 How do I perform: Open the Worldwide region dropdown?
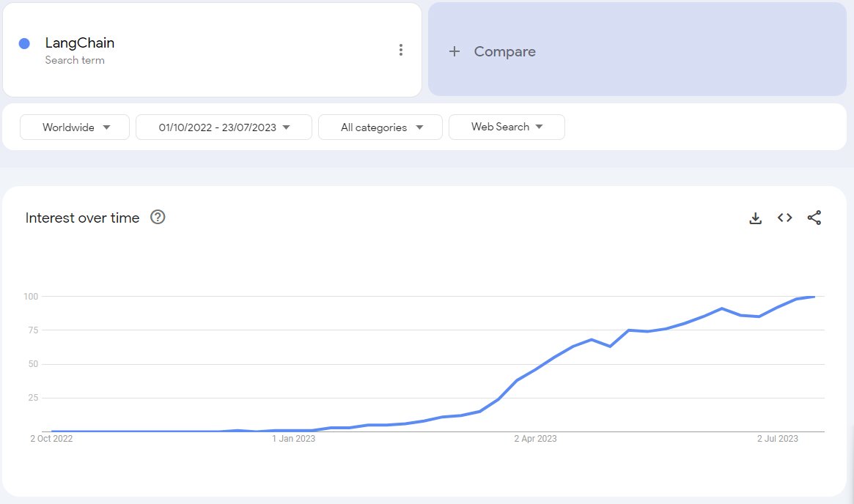pyautogui.click(x=75, y=127)
